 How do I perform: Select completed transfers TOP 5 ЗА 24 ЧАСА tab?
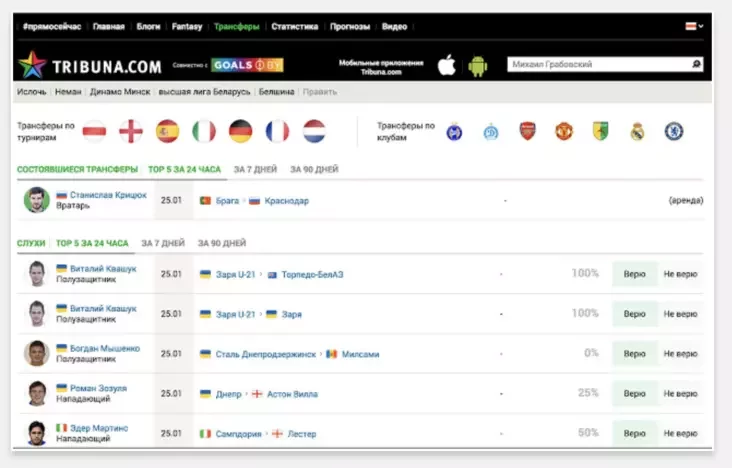coord(184,169)
